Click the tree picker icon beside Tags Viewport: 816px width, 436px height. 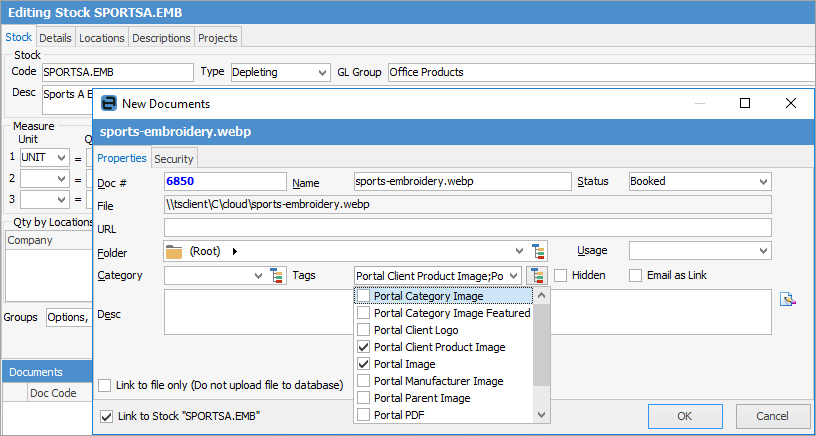(x=537, y=275)
